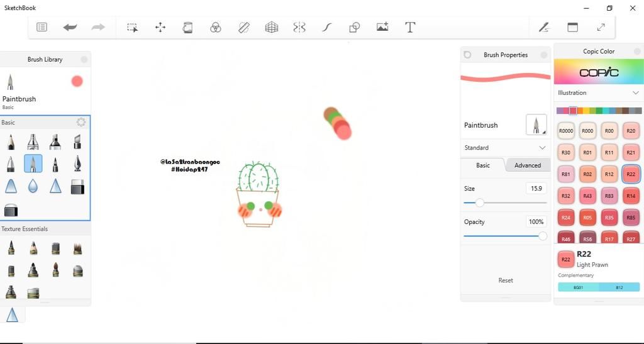Toggle the Copic Color panel dot
Image resolution: width=644 pixels, height=344 pixels.
tap(637, 52)
